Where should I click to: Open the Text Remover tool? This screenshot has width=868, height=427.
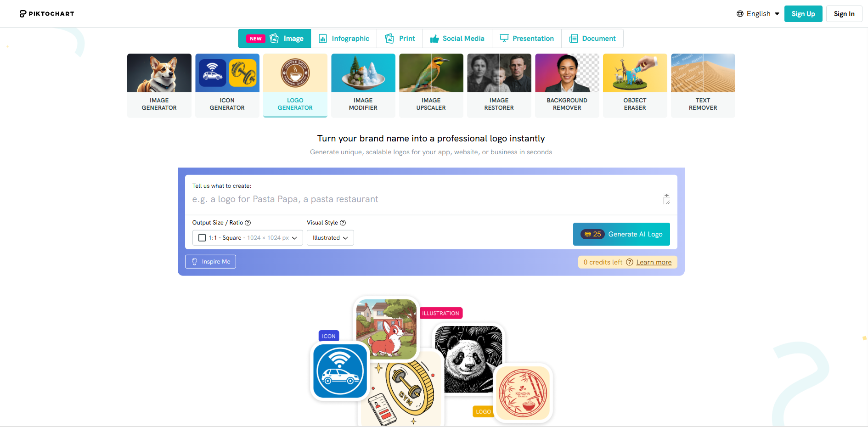click(x=703, y=85)
